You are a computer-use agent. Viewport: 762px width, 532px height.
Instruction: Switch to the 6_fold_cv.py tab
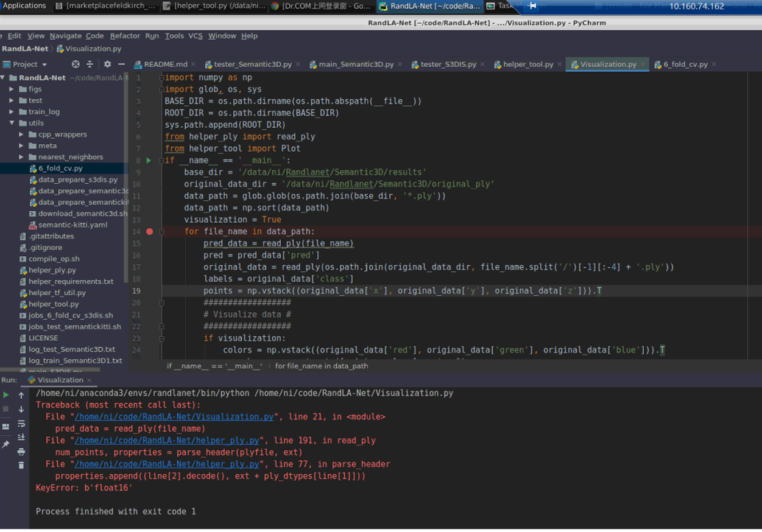[x=685, y=64]
